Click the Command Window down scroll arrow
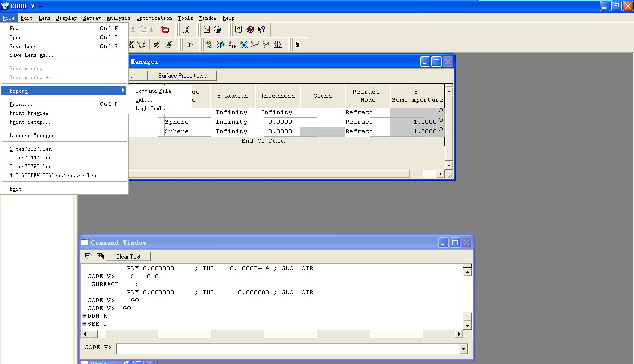This screenshot has width=634, height=364. coord(467,325)
